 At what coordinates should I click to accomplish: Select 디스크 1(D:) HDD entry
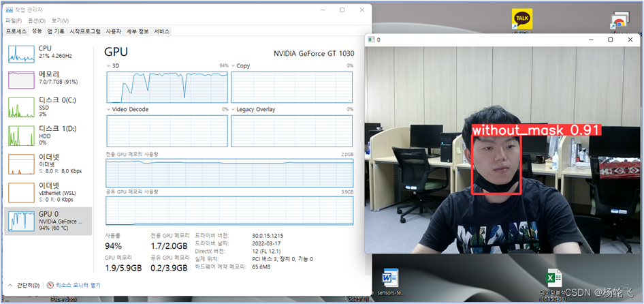[48, 134]
